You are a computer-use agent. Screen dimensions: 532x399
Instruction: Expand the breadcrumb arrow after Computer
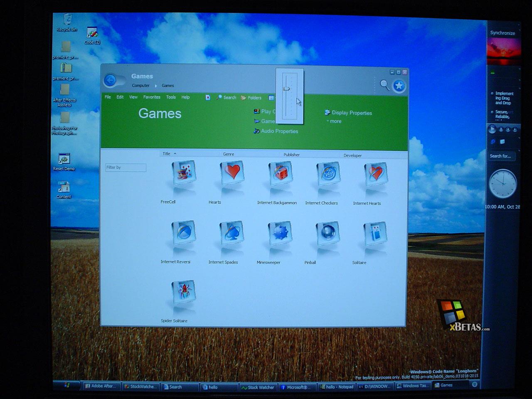click(x=156, y=86)
